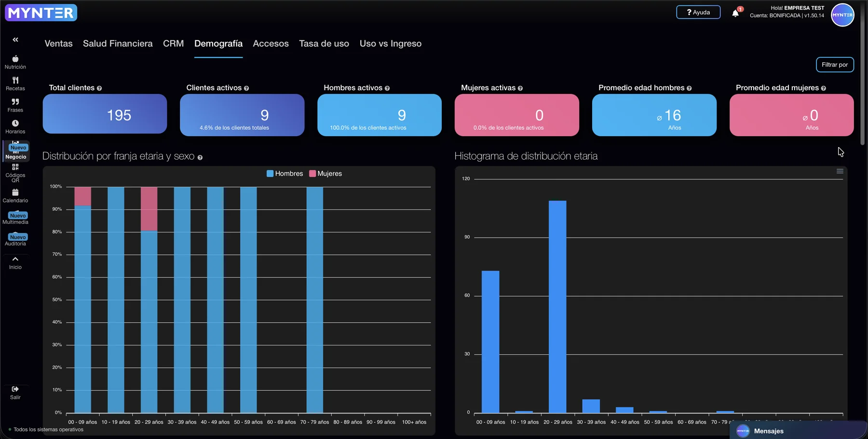Click help icon beside Mujeres activas
Screen dimensions: 868x439
click(520, 88)
